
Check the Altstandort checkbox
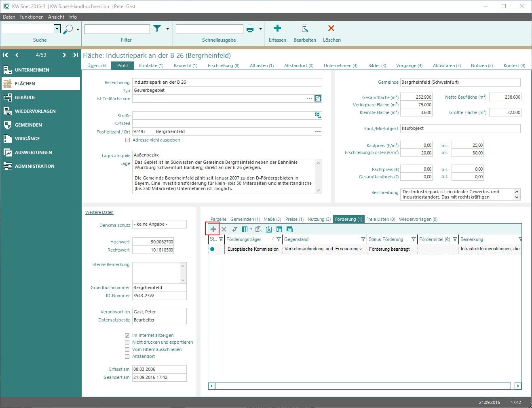(x=127, y=356)
